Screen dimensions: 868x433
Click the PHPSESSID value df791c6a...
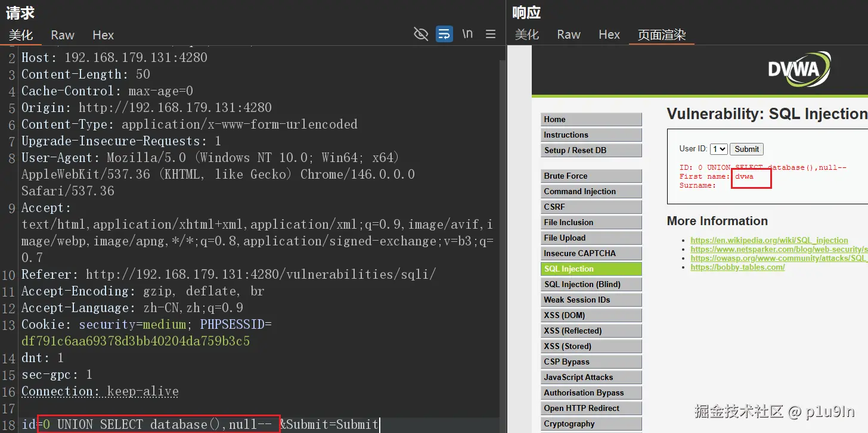click(135, 341)
